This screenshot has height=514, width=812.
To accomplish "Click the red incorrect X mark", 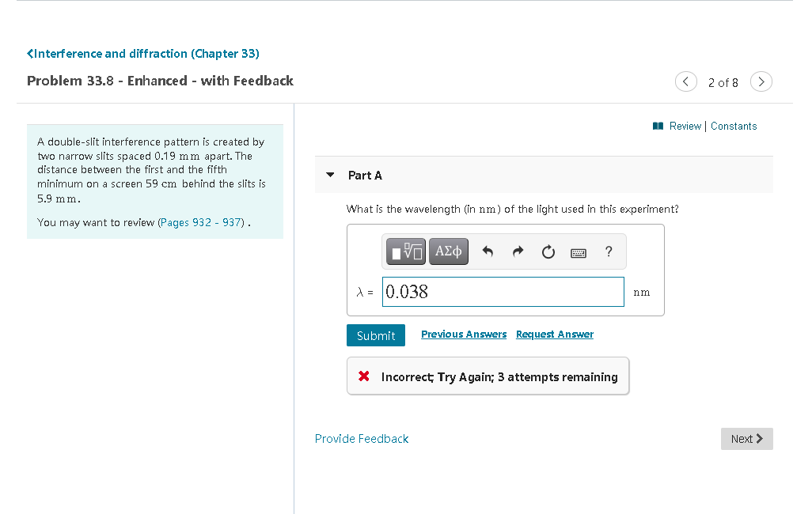I will [364, 376].
